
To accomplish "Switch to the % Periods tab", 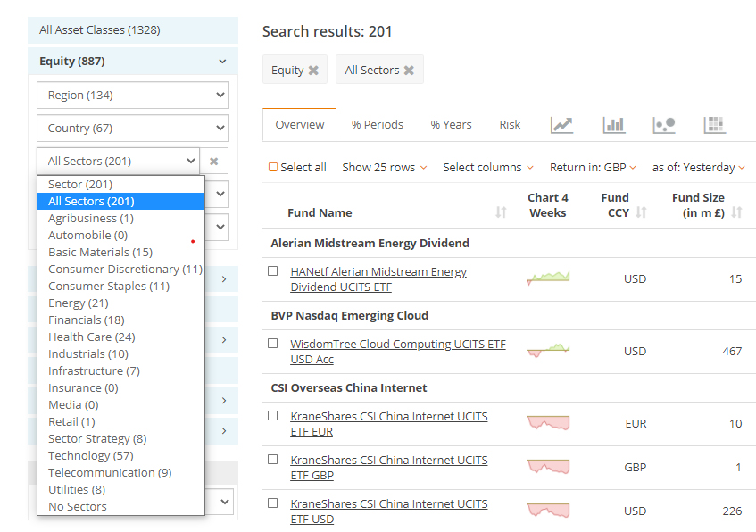I will click(377, 125).
